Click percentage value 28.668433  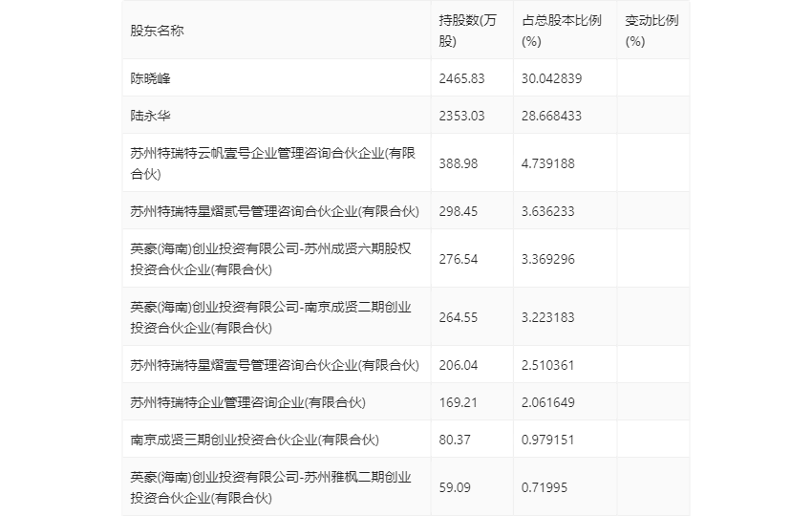[551, 116]
